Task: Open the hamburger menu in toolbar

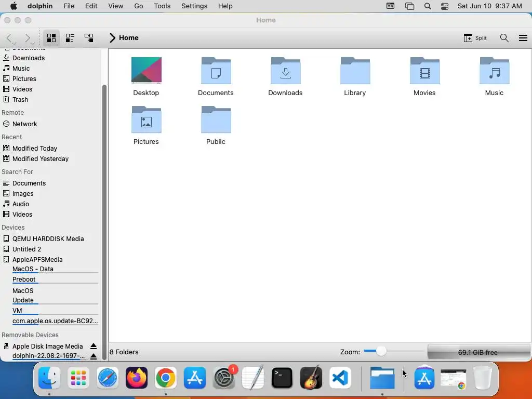Action: (523, 37)
